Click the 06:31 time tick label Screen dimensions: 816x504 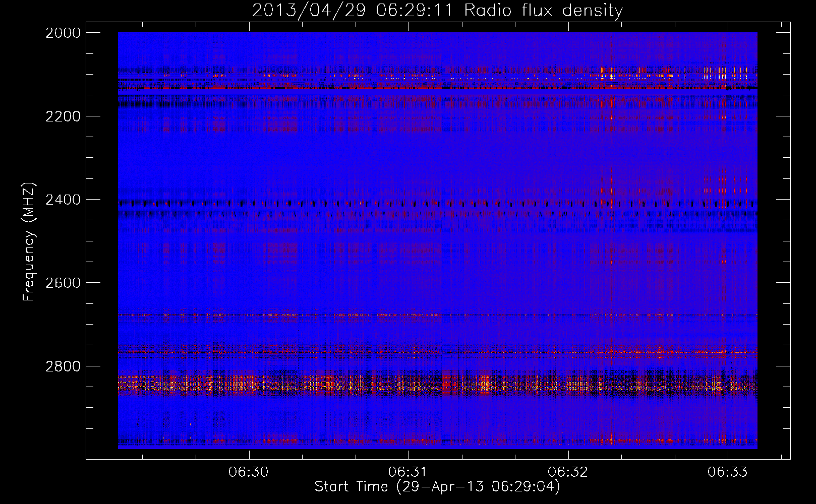408,472
